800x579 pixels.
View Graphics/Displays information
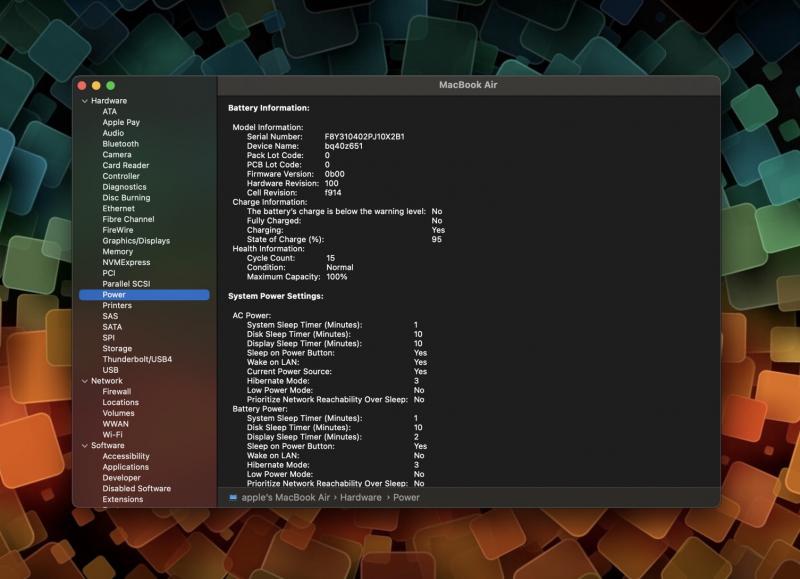click(x=136, y=241)
